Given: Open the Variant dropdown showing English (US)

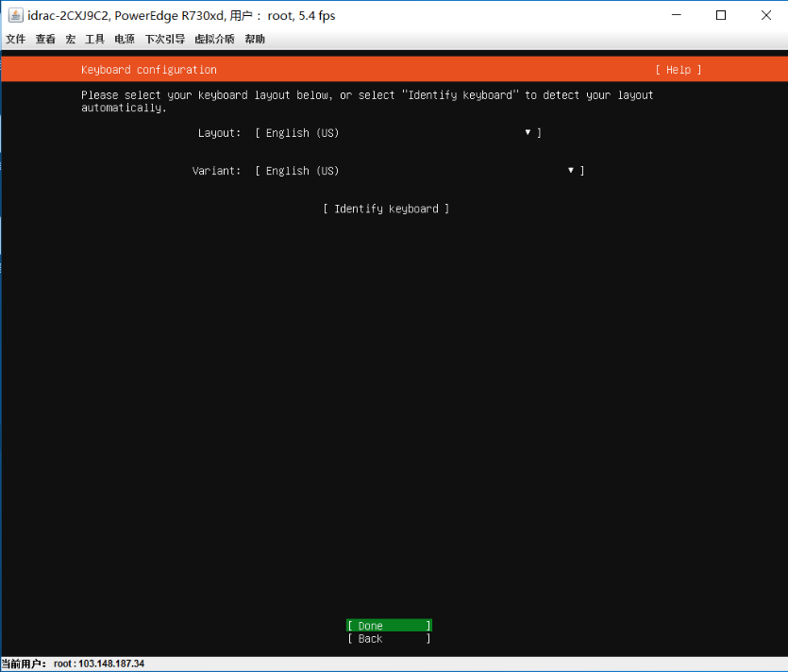Looking at the screenshot, I should 420,171.
